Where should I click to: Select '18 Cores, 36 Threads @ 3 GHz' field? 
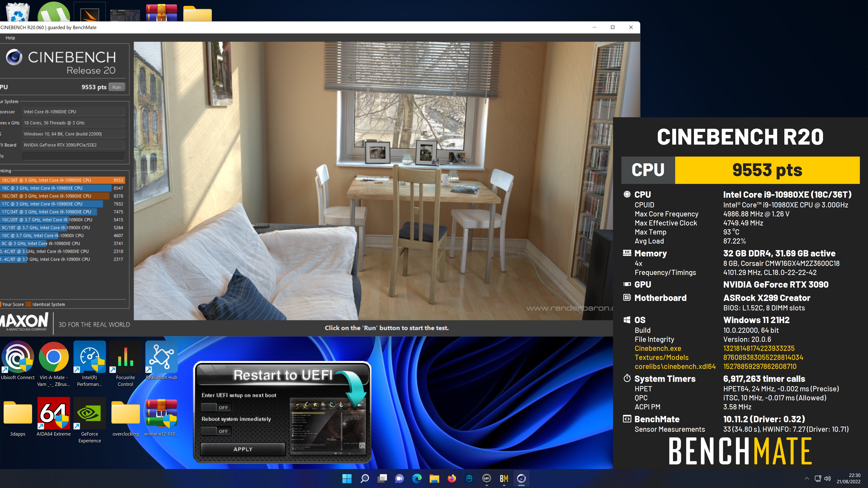(x=73, y=123)
